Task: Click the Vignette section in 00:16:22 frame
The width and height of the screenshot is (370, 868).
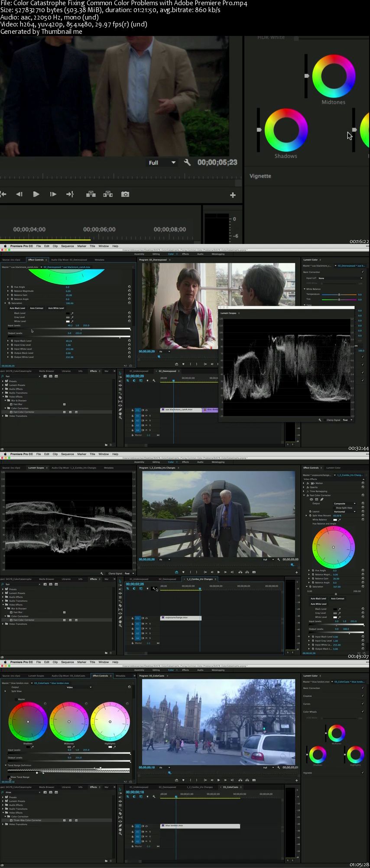Action: coord(260,176)
